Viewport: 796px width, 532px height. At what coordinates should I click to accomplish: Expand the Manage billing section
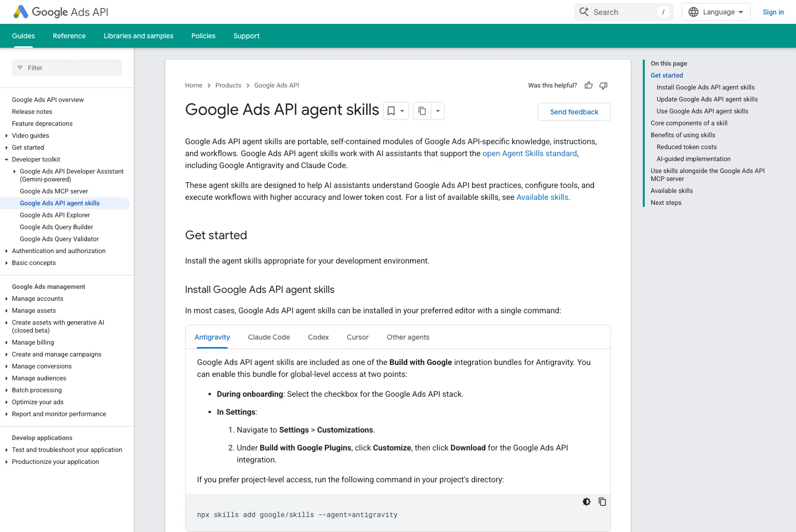(x=6, y=343)
